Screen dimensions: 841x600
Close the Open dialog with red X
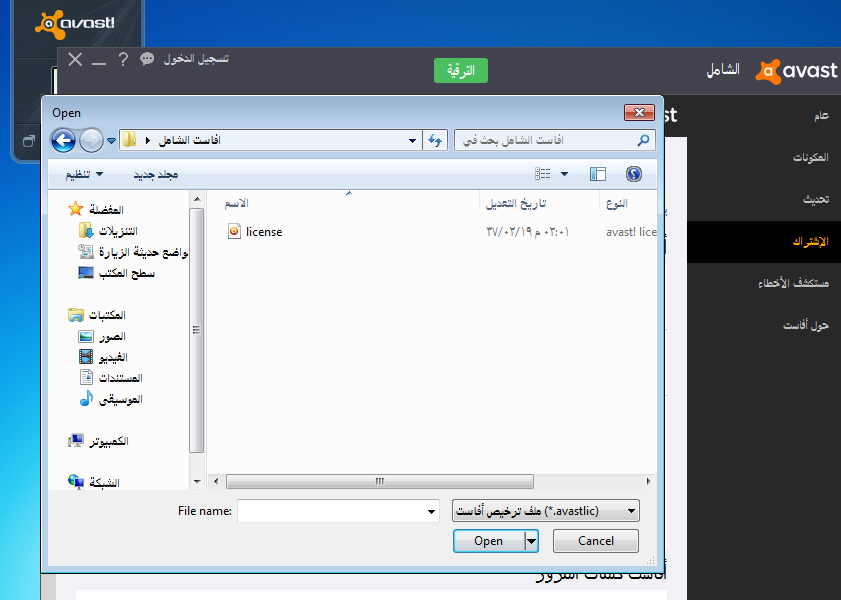point(639,113)
